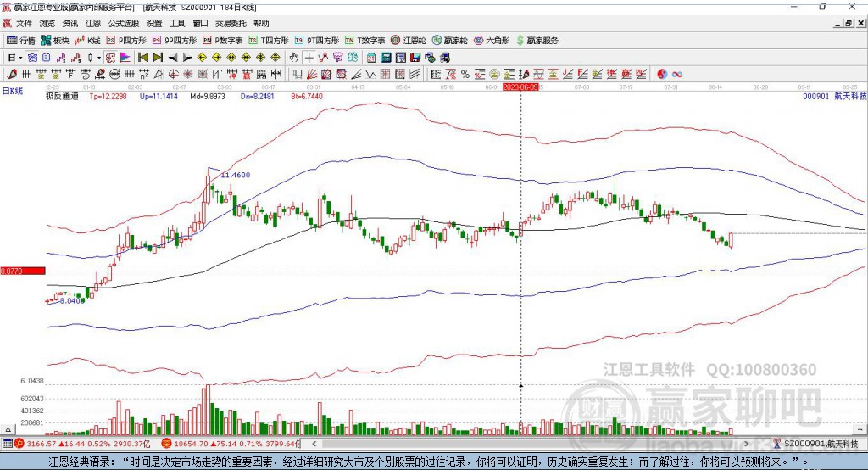The width and height of the screenshot is (868, 470).
Task: Click the save diskette icon
Action: 415,58
